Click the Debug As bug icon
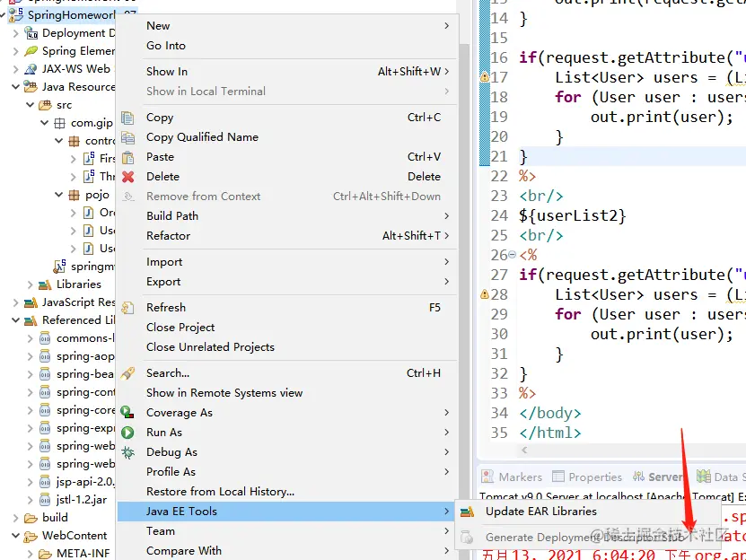 [x=127, y=452]
